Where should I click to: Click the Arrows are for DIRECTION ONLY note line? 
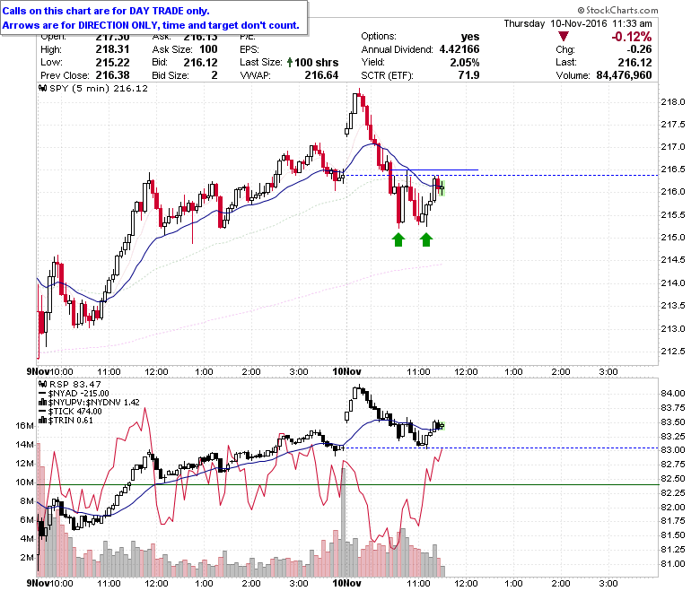point(151,25)
